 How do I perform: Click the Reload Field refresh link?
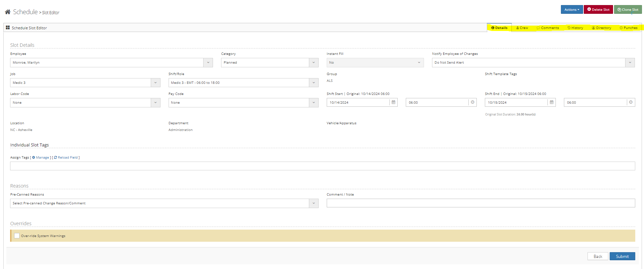pos(66,158)
